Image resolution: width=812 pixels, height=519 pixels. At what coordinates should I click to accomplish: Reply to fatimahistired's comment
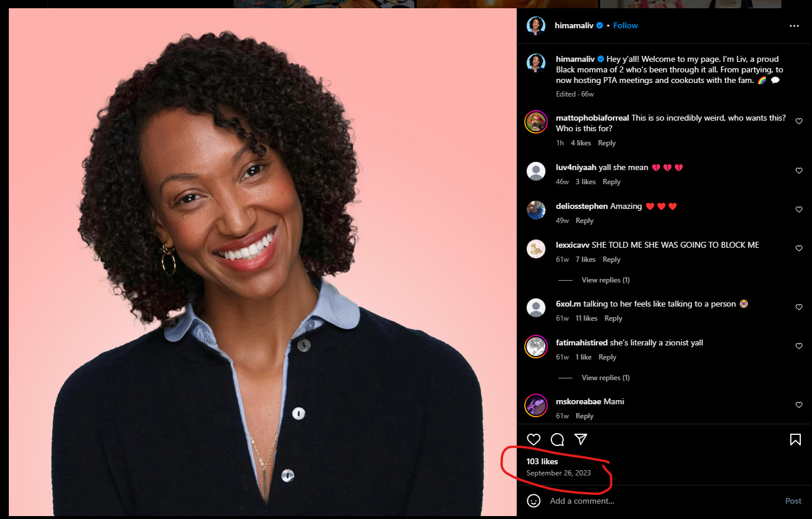point(607,357)
